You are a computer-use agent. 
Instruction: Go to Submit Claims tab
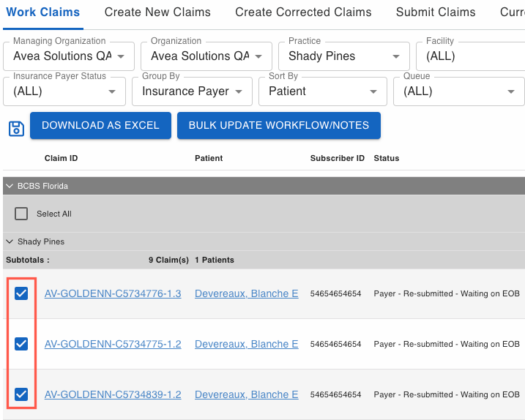(436, 12)
